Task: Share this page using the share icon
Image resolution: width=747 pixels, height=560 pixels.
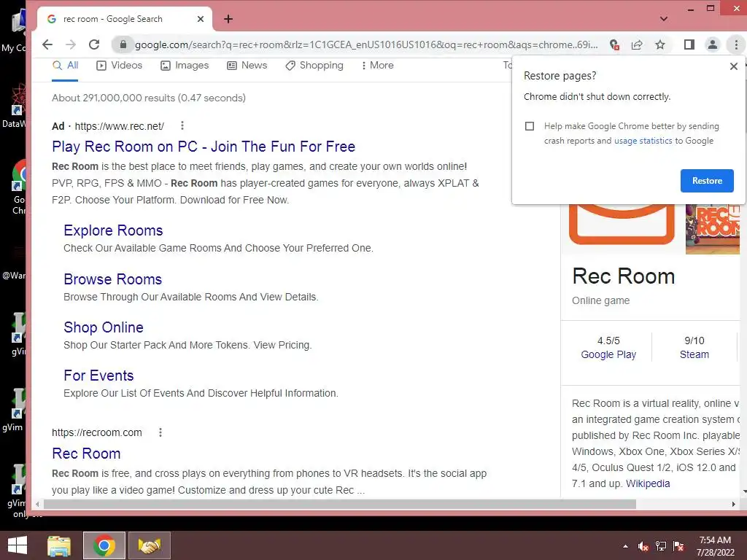Action: [x=637, y=44]
